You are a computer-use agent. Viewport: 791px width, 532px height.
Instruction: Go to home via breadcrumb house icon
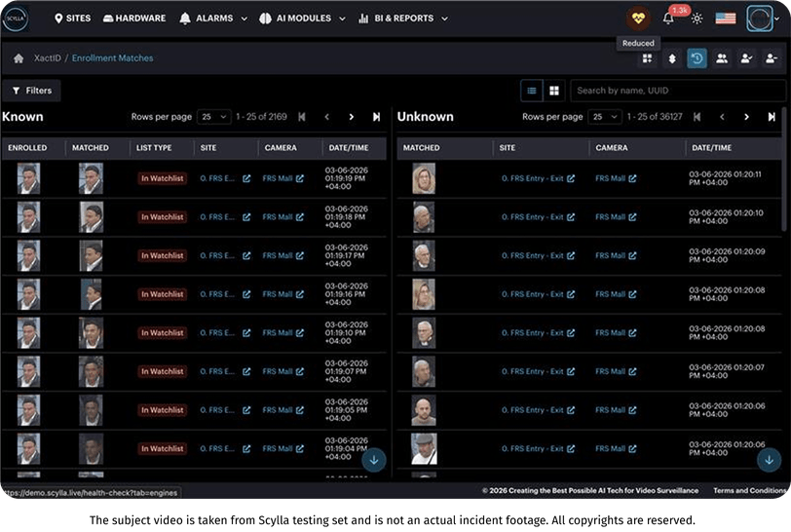click(x=19, y=58)
